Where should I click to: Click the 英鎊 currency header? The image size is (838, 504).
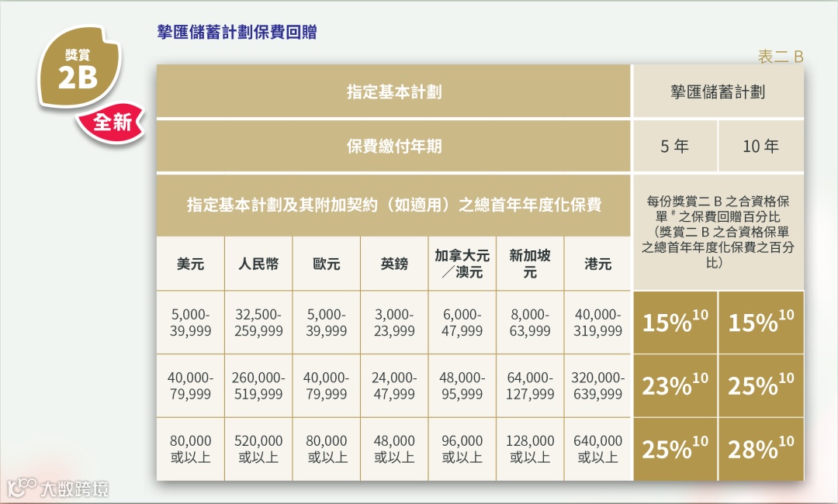pyautogui.click(x=394, y=264)
